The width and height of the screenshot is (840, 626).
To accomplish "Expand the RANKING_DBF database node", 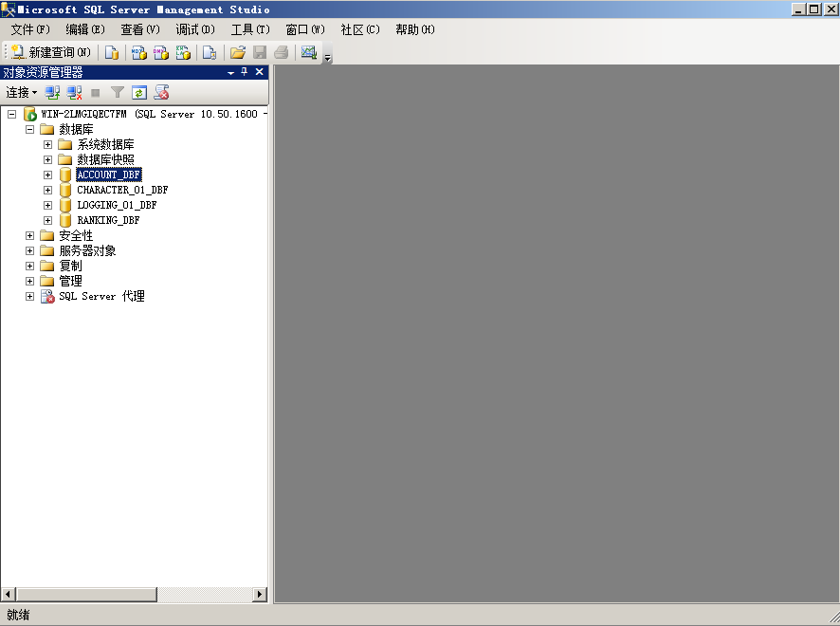I will [x=47, y=220].
